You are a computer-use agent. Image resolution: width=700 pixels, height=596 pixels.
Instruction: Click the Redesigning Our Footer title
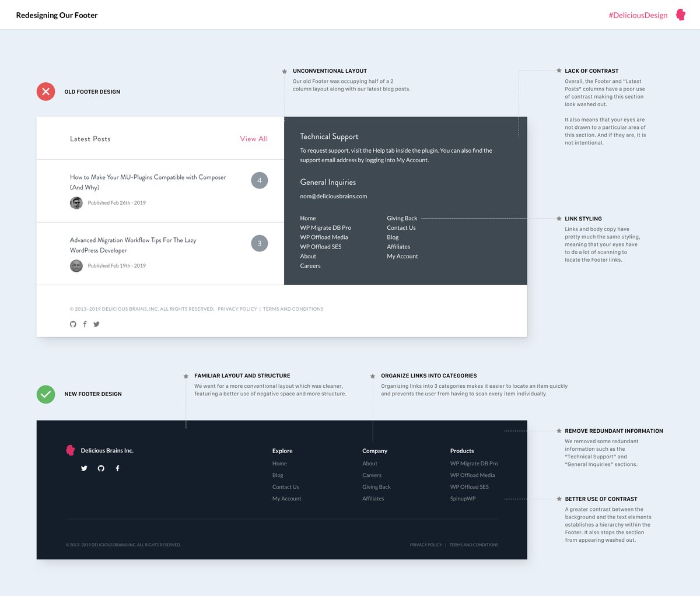click(x=57, y=15)
